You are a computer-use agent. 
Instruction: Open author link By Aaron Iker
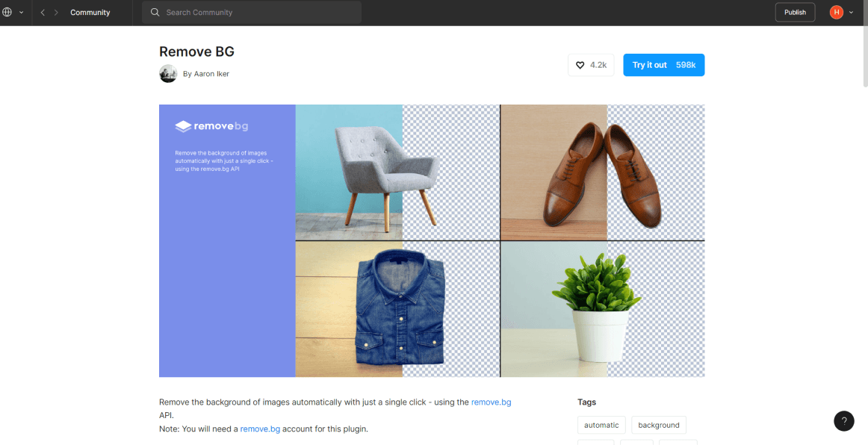point(206,74)
